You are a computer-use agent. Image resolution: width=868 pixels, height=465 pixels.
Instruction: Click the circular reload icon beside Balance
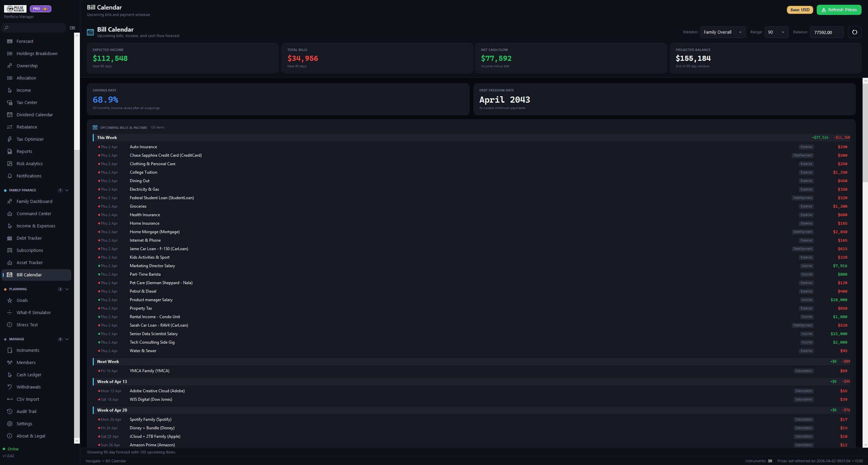pyautogui.click(x=854, y=32)
